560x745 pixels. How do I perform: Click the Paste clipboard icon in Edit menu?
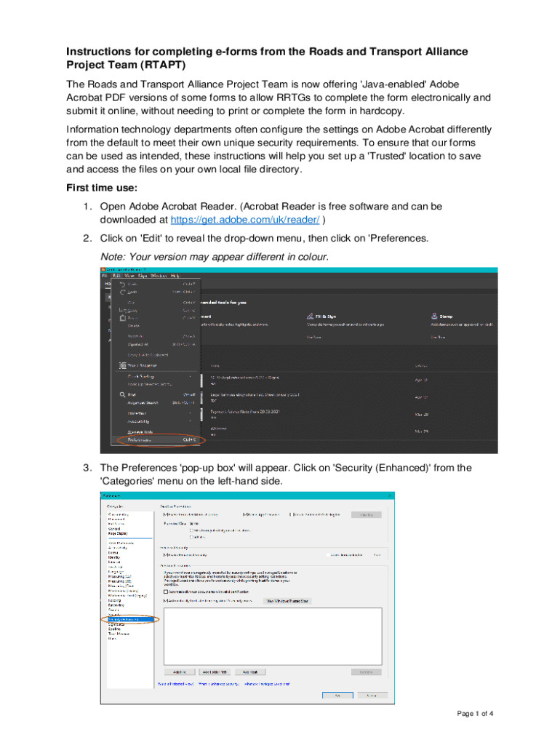pyautogui.click(x=122, y=318)
